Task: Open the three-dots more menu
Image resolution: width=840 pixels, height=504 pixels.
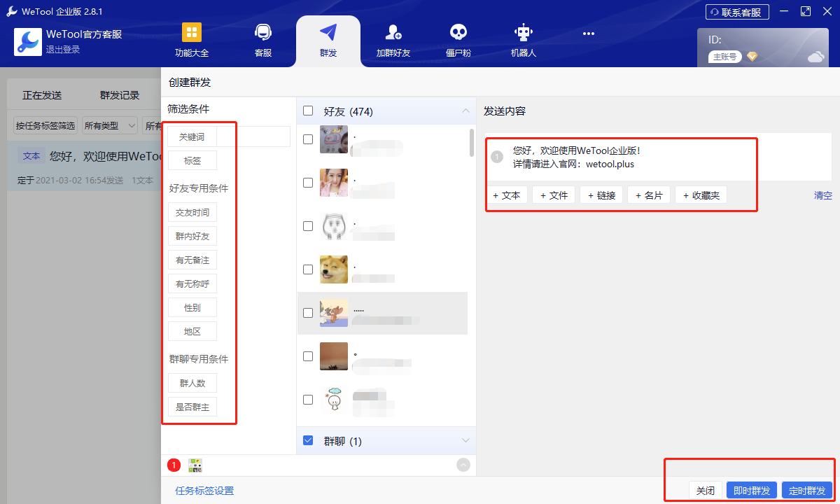Action: [589, 33]
